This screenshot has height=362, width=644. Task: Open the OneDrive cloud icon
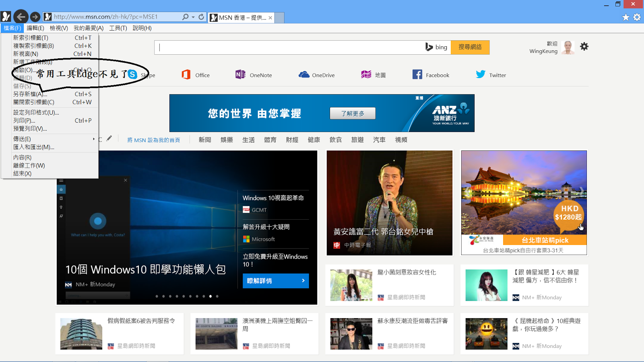pos(304,75)
